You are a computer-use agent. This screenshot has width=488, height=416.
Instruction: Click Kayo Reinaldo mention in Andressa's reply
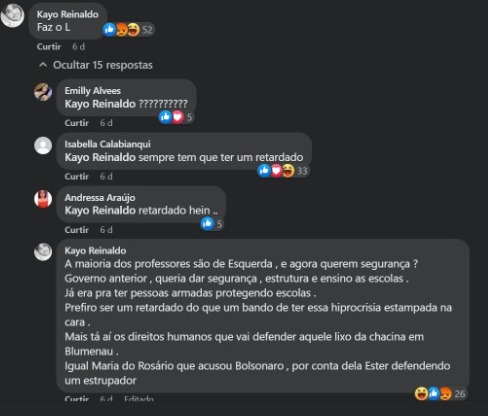coord(100,211)
